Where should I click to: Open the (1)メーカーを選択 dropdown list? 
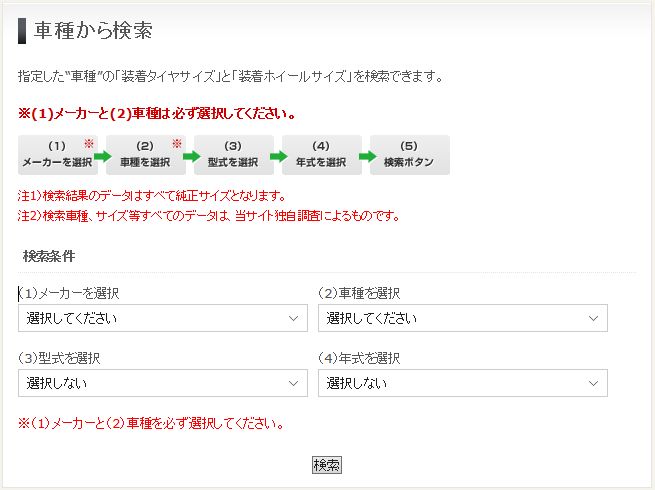163,318
